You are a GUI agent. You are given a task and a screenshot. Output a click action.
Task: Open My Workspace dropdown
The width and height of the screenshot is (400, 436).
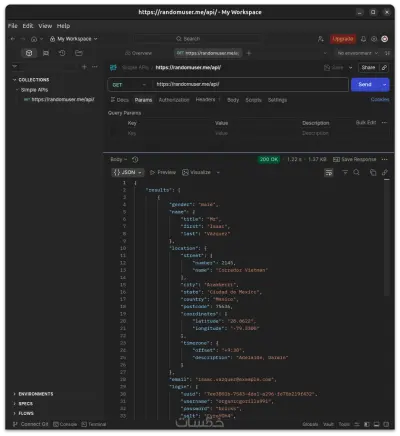tap(74, 39)
